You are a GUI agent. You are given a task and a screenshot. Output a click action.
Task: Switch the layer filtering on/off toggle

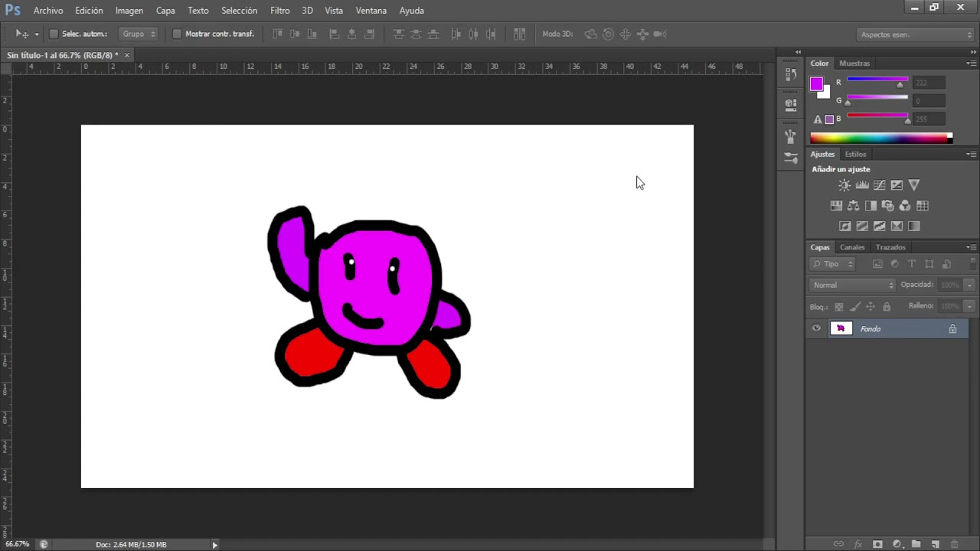(x=973, y=264)
